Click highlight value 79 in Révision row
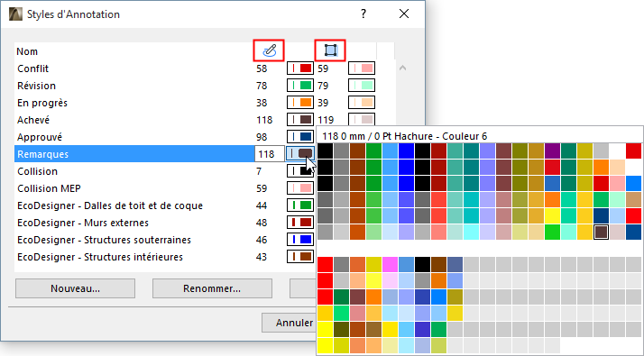The image size is (644, 356). 323,86
